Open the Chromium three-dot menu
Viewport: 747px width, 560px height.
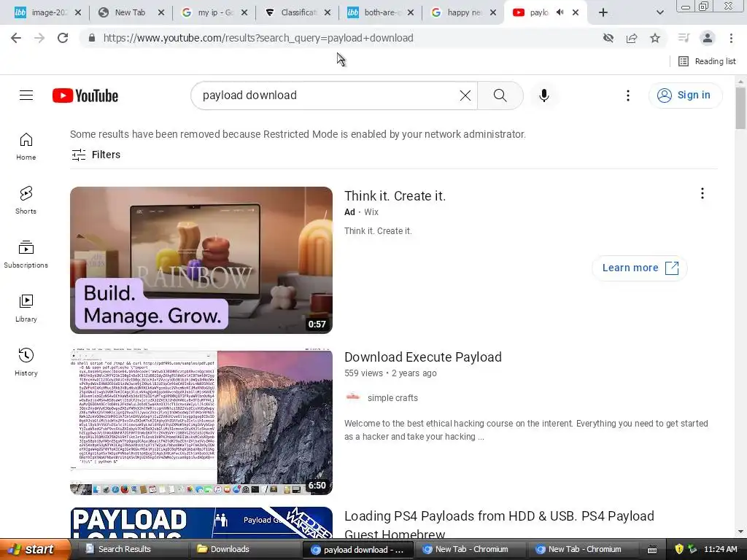pos(731,38)
